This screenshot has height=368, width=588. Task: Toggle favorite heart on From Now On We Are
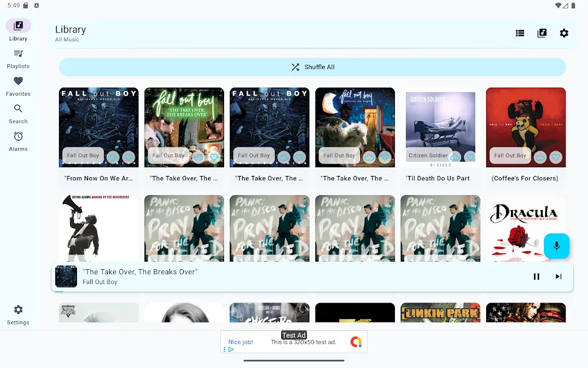pyautogui.click(x=129, y=157)
